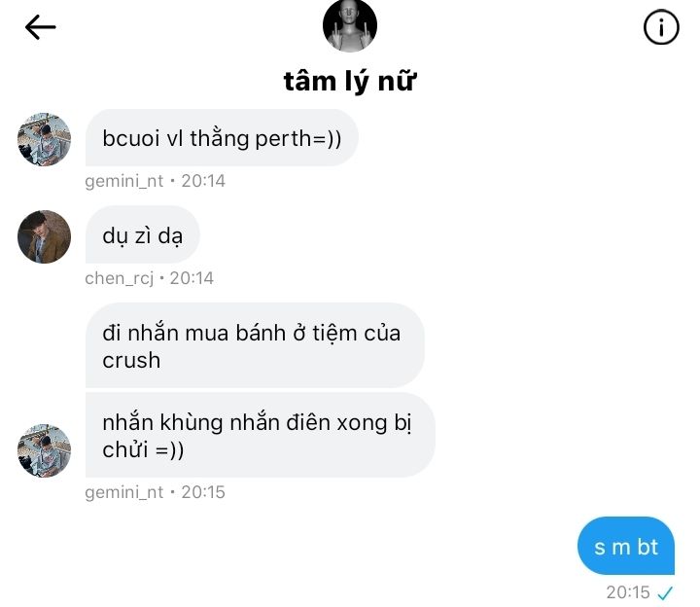Select the 'bcuoi vl thằng perth=))' message
Image resolution: width=700 pixels, height=607 pixels.
pyautogui.click(x=222, y=138)
